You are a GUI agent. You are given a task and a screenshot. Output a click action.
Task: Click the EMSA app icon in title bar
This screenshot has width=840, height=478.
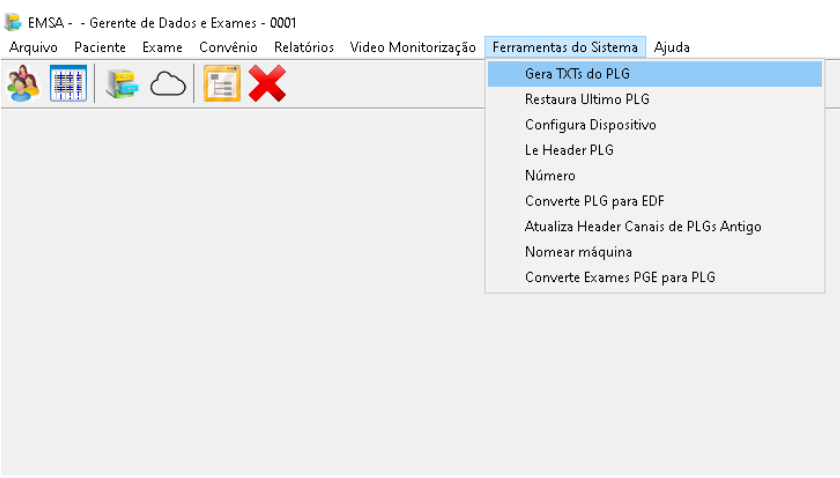pyautogui.click(x=13, y=22)
